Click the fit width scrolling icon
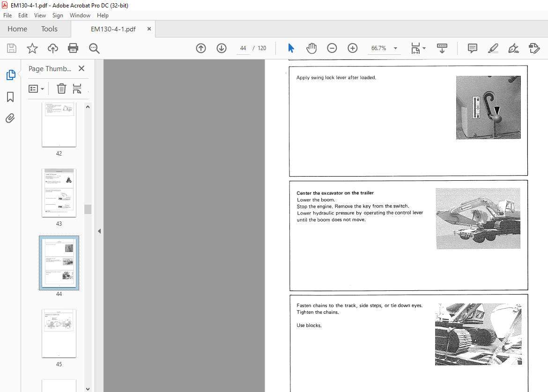The width and height of the screenshot is (548, 392). (415, 48)
